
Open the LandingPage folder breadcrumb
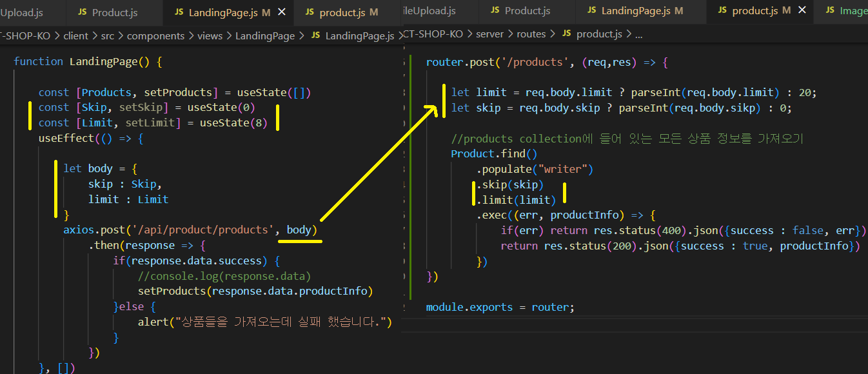click(x=265, y=36)
